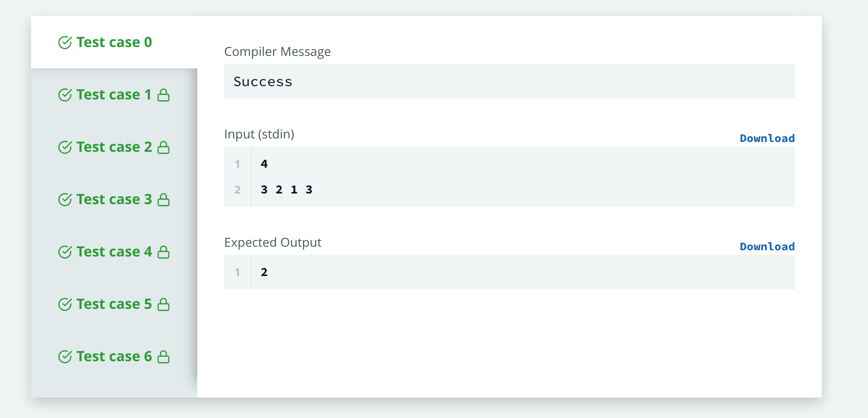Click the lock icon beside Test case 2
Image resolution: width=868 pixels, height=418 pixels.
click(x=163, y=147)
